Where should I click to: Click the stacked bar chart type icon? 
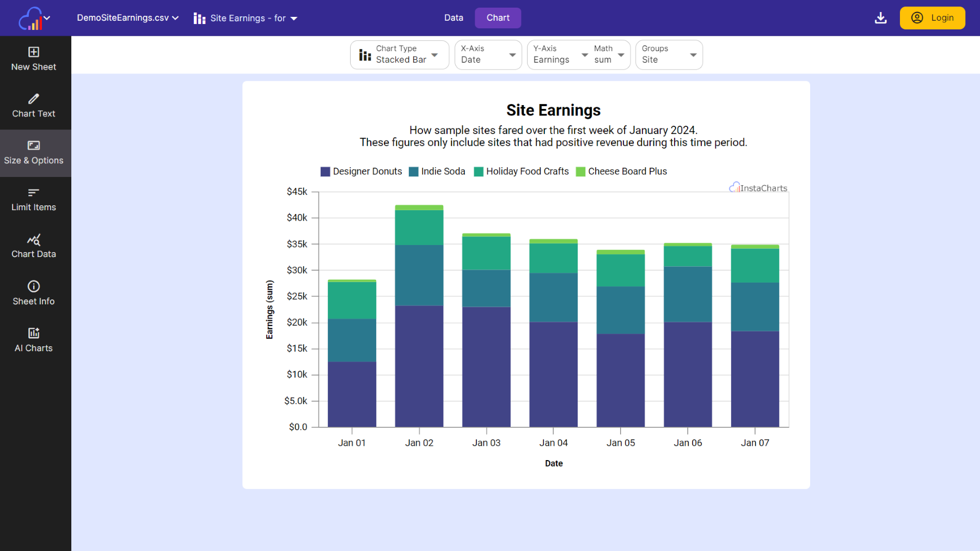pos(365,55)
